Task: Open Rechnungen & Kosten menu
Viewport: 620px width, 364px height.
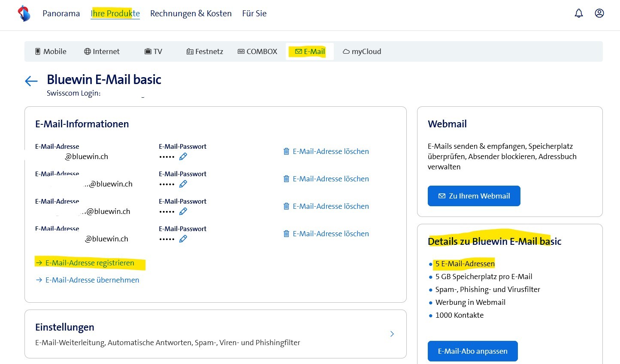Action: (x=191, y=13)
